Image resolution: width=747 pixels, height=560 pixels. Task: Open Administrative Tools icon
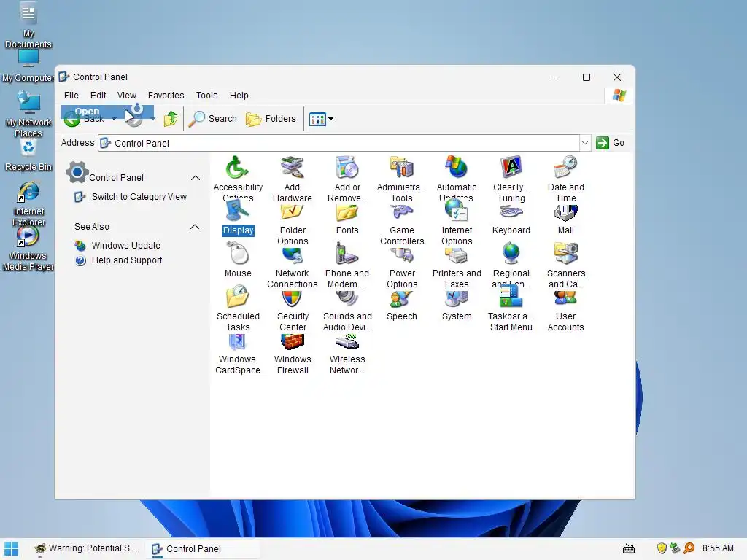(x=402, y=168)
